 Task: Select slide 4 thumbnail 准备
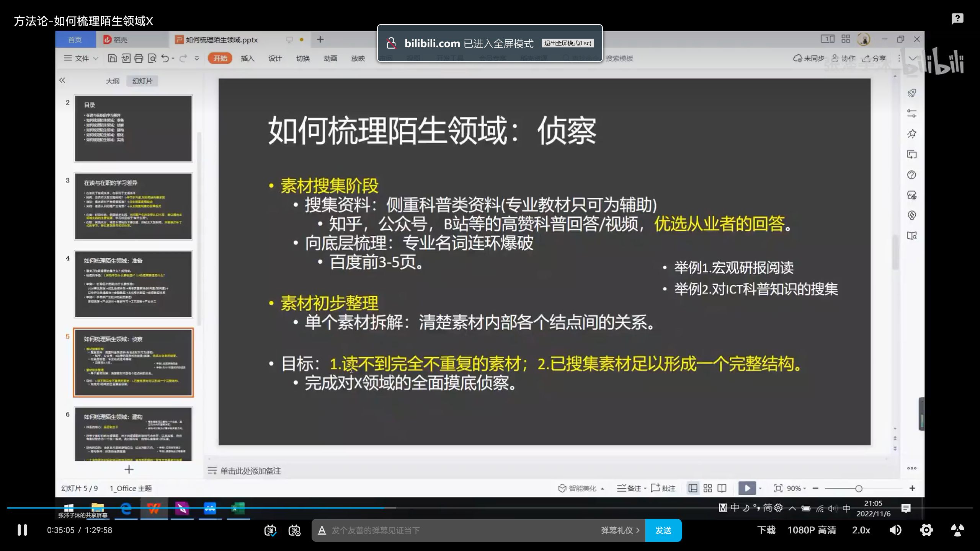(133, 284)
